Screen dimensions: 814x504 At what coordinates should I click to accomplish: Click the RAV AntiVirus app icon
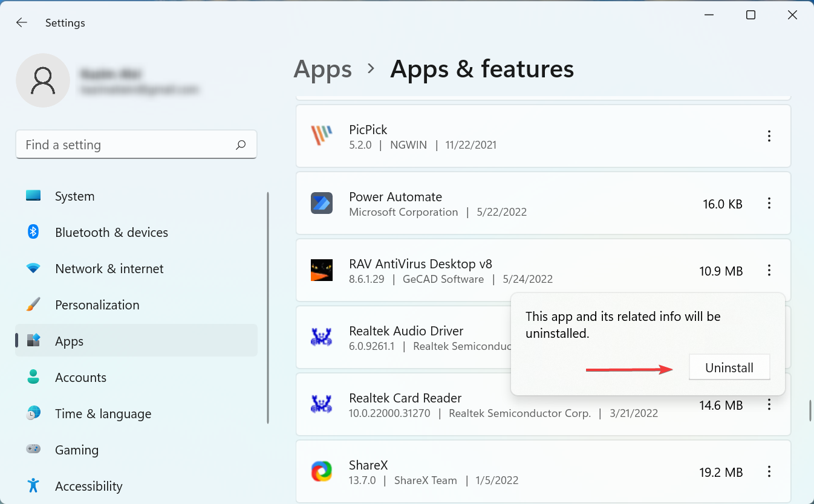pyautogui.click(x=321, y=271)
